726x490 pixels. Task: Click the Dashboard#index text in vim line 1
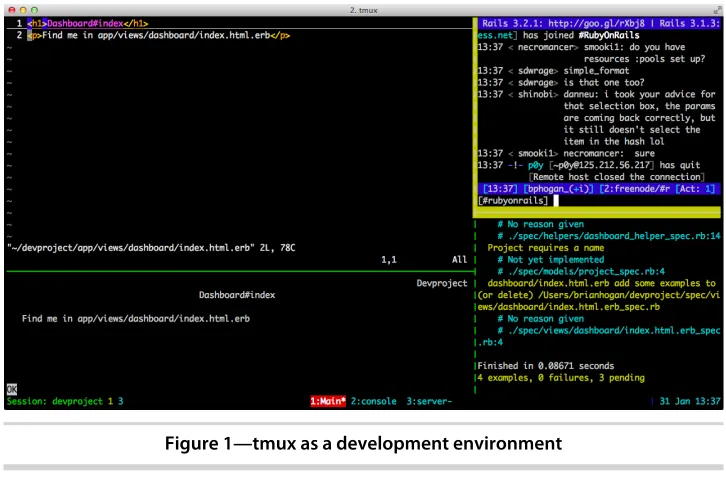(85, 23)
